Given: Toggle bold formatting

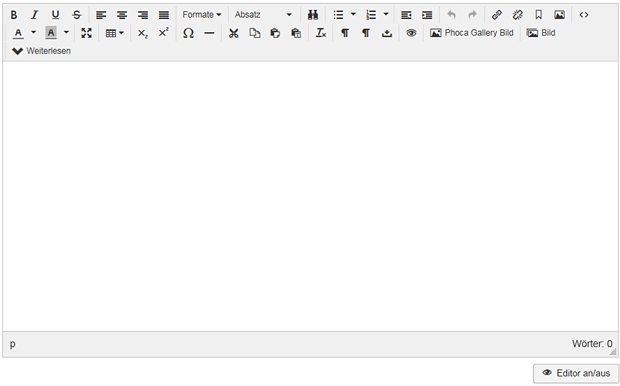Looking at the screenshot, I should 14,15.
